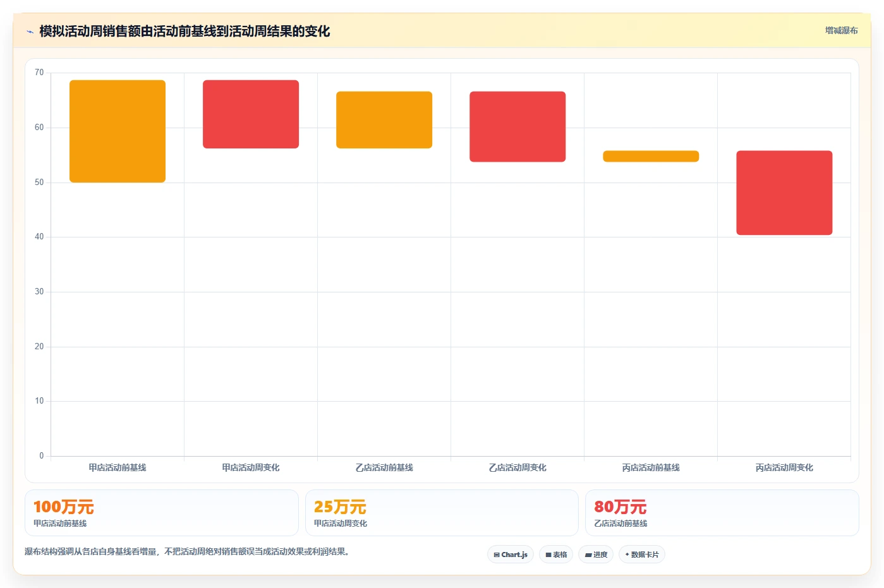
Task: Click the x-axis label 丙店活动前基线
Action: pyautogui.click(x=651, y=468)
